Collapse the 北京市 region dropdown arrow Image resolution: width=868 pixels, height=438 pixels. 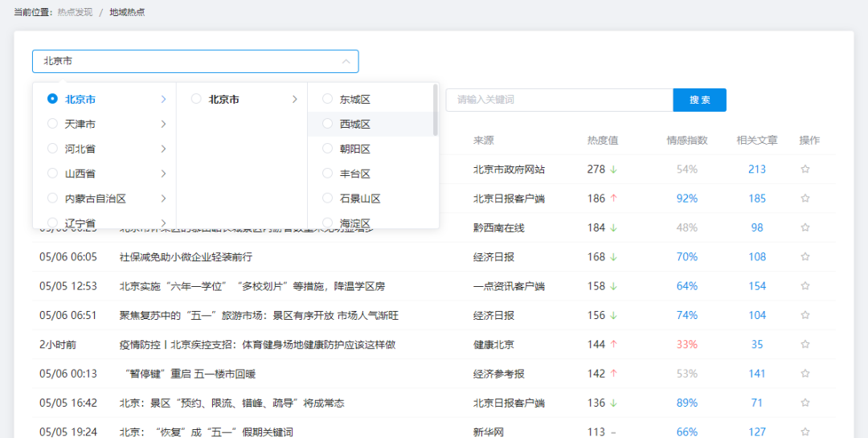[346, 61]
